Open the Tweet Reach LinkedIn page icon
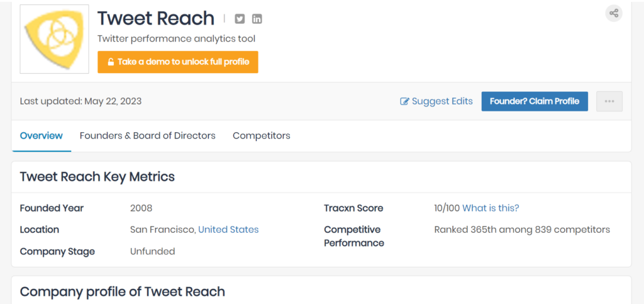The width and height of the screenshot is (644, 304). [257, 19]
